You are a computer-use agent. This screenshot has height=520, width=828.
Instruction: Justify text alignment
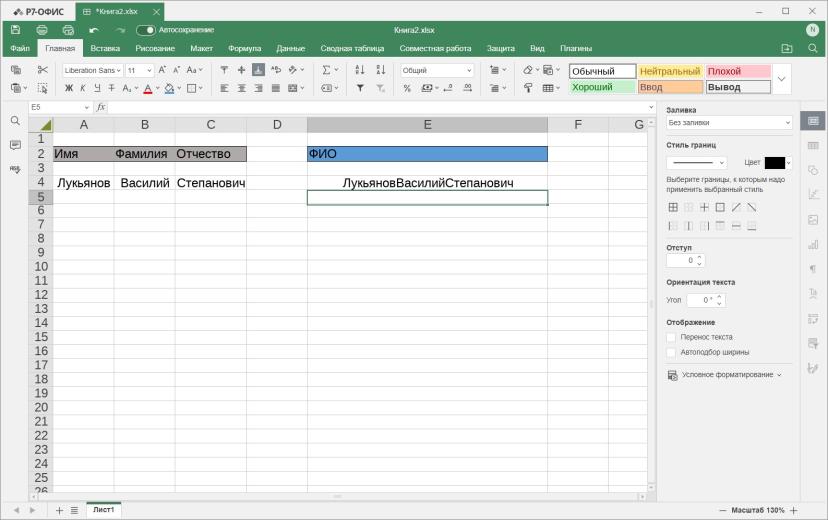[276, 88]
